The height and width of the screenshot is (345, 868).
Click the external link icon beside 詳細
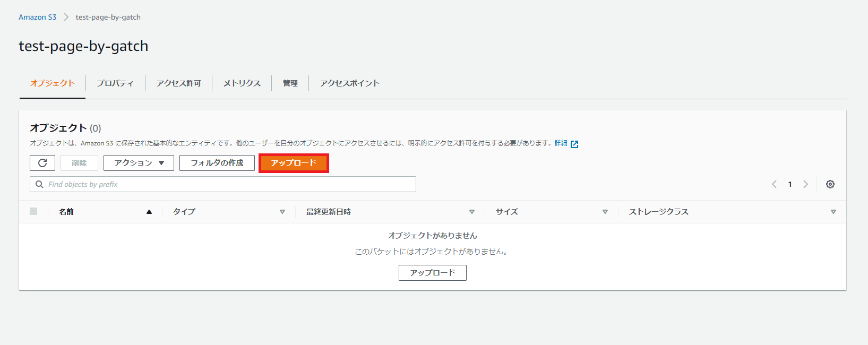click(574, 144)
